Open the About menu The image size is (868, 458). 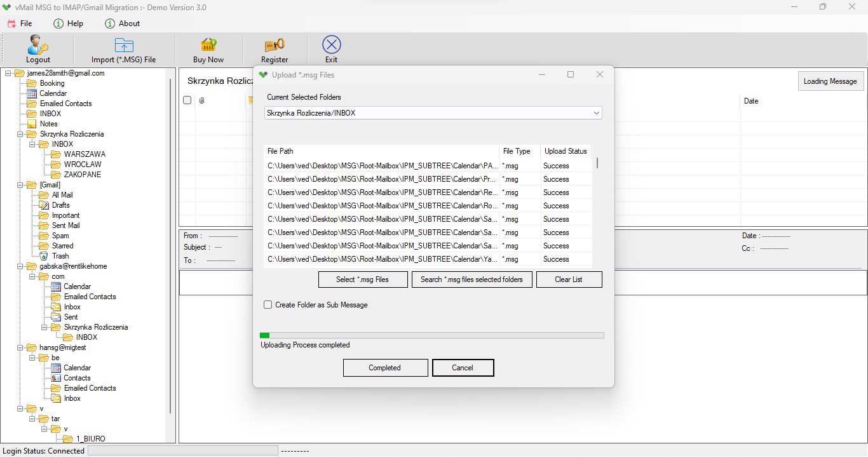coord(122,24)
